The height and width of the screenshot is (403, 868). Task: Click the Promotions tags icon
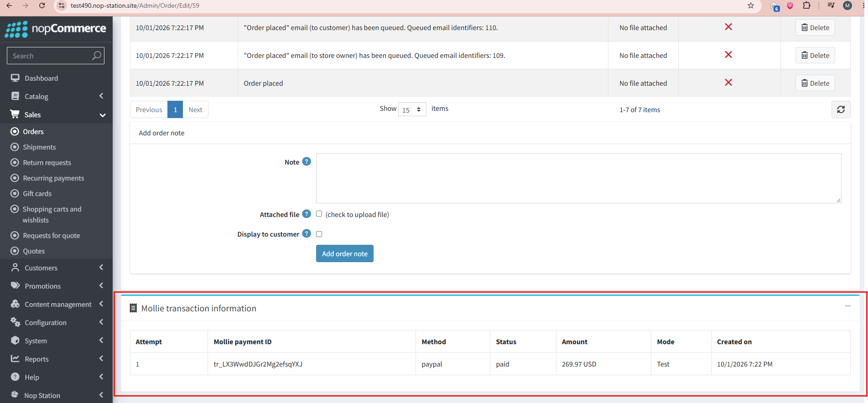15,285
